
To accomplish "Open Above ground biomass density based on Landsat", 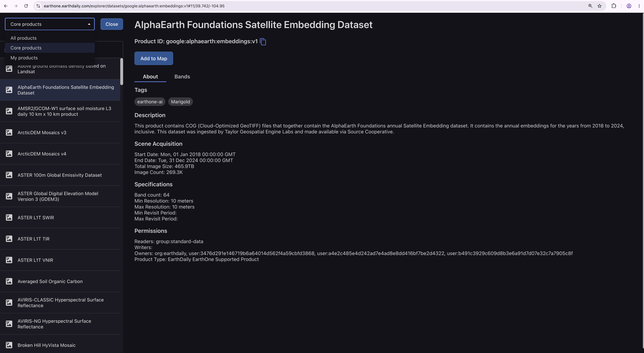I will click(x=60, y=69).
